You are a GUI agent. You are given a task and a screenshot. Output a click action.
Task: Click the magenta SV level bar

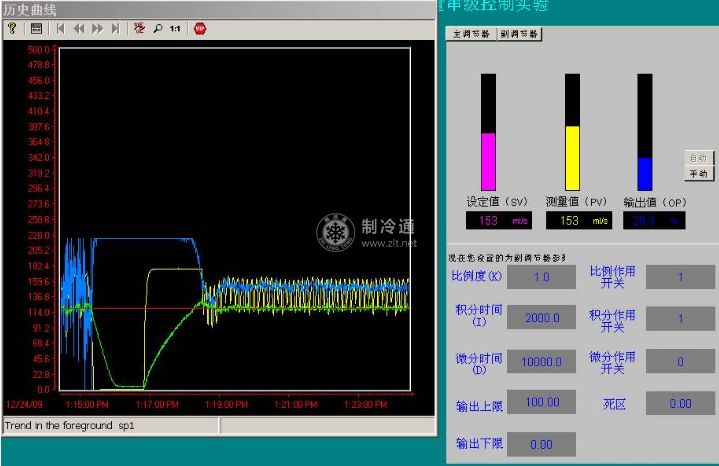tap(489, 160)
